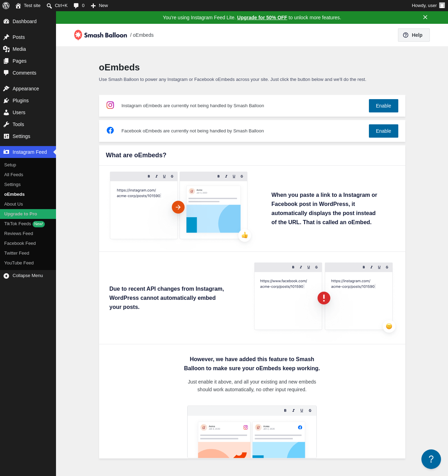This screenshot has width=448, height=476.
Task: Click the Pages icon in sidebar
Action: click(6, 61)
